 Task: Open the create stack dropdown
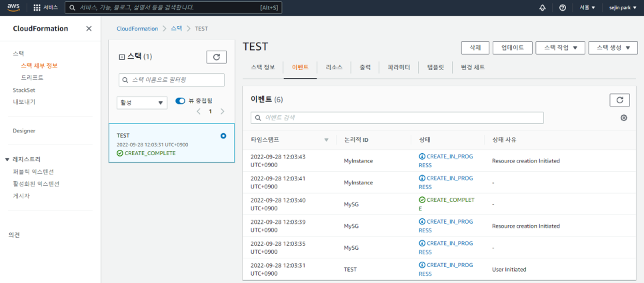tap(613, 47)
